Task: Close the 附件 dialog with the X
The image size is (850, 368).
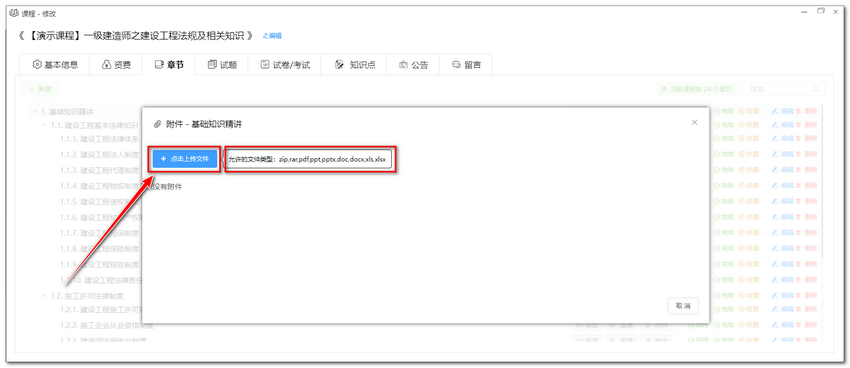Action: 694,122
